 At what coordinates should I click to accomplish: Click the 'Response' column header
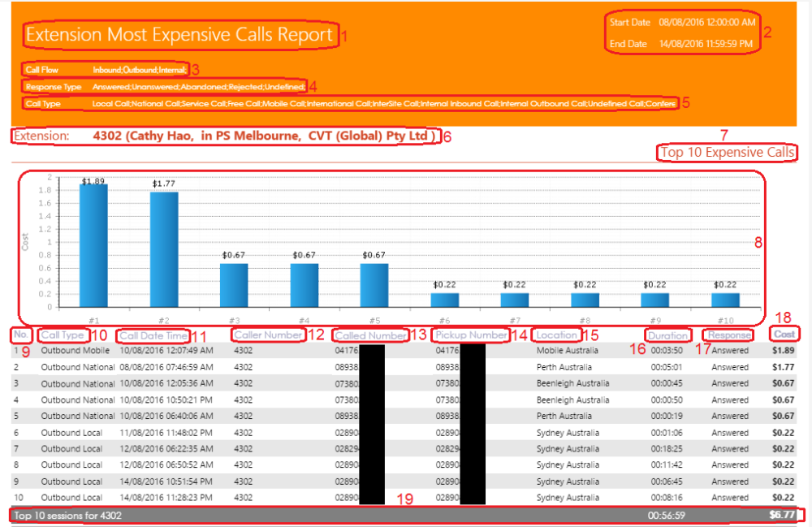[x=729, y=335]
